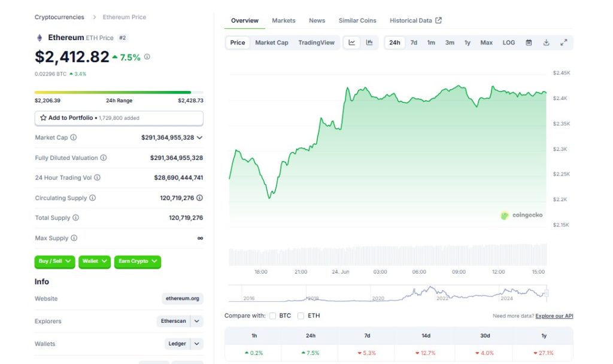Viewport: 613px width, 364px height.
Task: Switch to the Overview tab
Action: coord(245,20)
